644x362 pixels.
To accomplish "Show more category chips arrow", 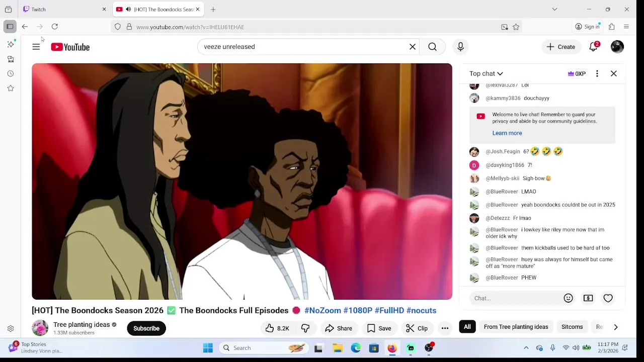I will point(616,327).
